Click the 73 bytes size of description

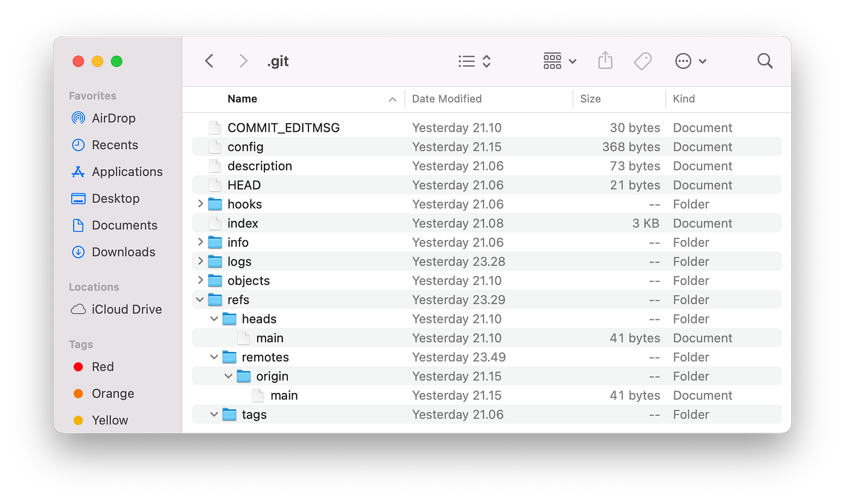point(635,166)
